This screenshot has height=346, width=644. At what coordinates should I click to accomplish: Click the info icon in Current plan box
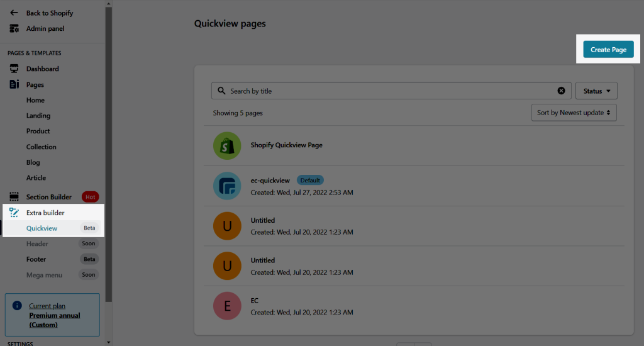(17, 305)
